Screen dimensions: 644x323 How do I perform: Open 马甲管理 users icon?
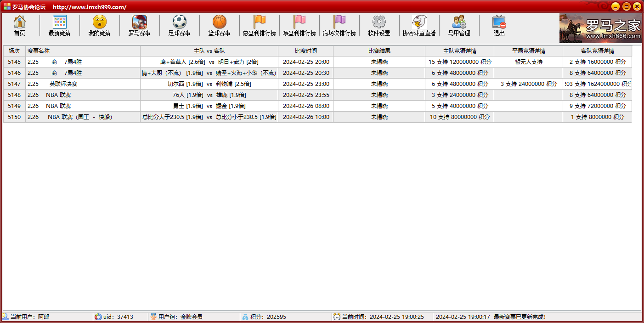point(459,22)
